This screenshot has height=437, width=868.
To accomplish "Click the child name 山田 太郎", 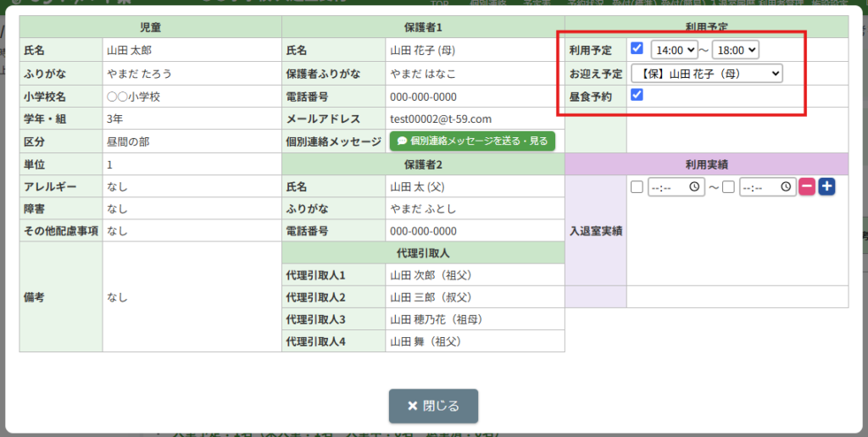I will click(x=129, y=51).
